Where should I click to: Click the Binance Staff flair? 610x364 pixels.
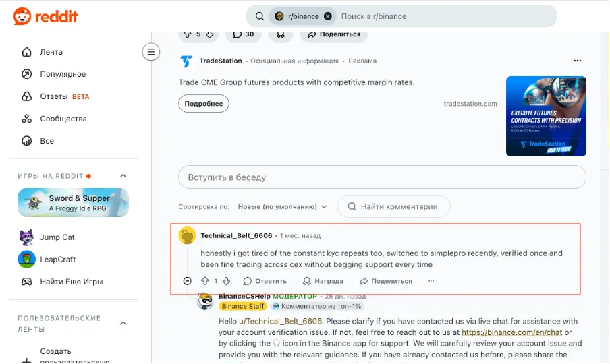point(243,306)
